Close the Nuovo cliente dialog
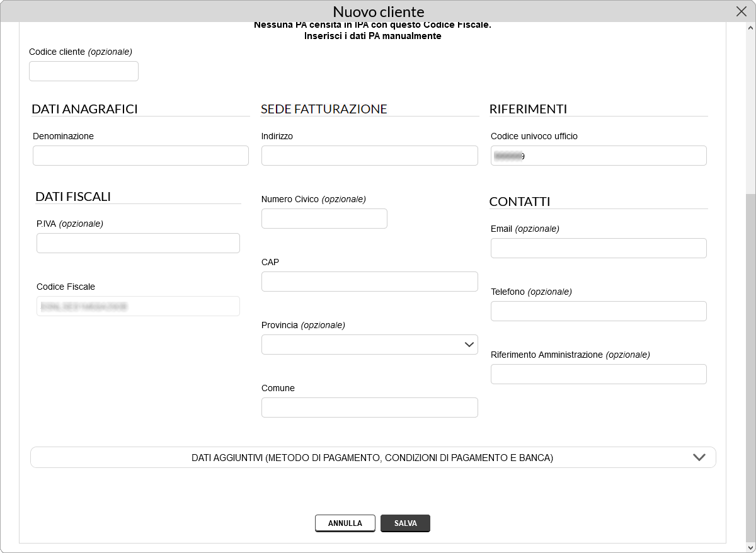 point(742,11)
